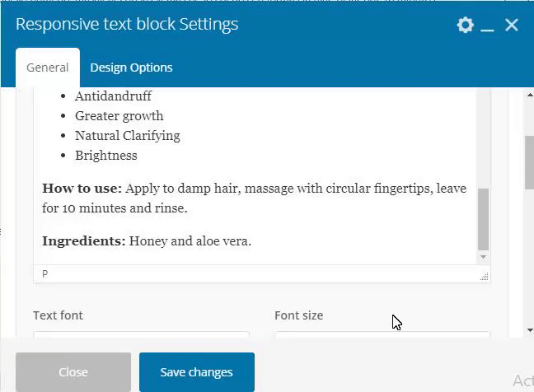Viewport: 534px width, 392px height.
Task: Open the settings gear in the header
Action: pyautogui.click(x=466, y=25)
